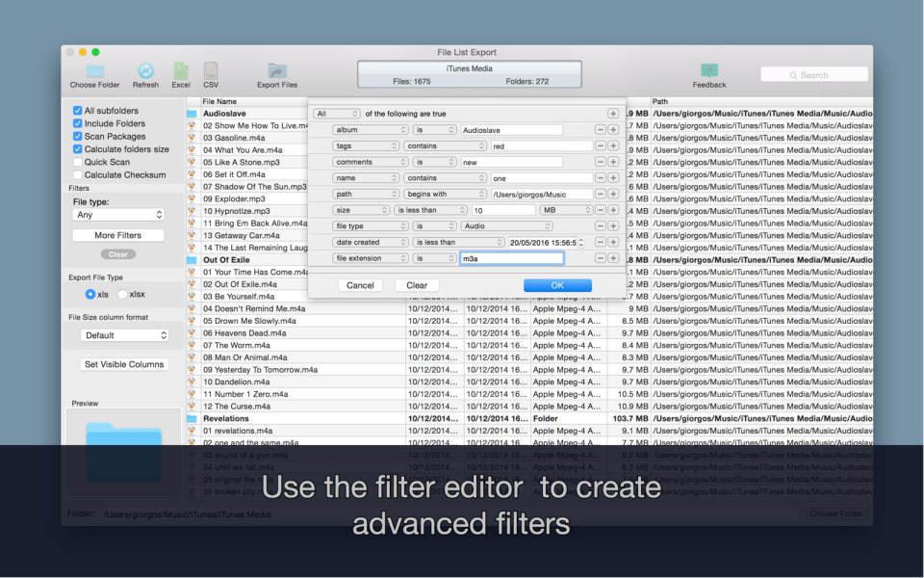The image size is (924, 578).
Task: Remove the tags filter rule
Action: click(600, 145)
